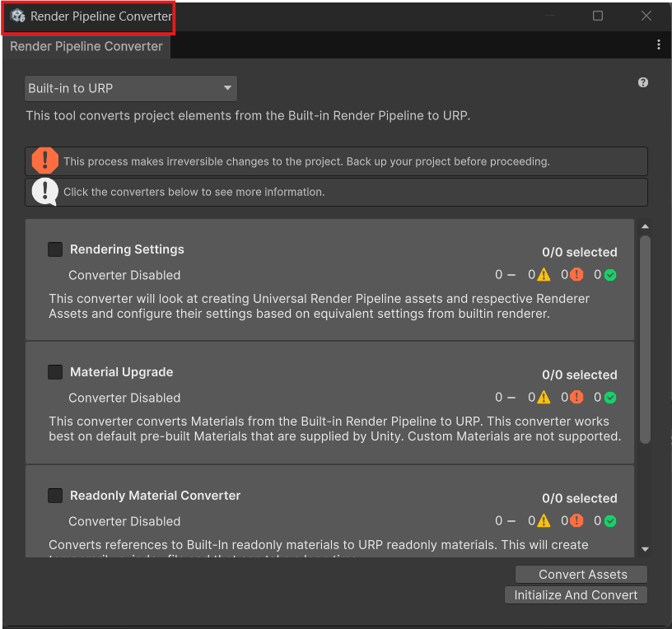Click Material Upgrade yellow warning triangle icon

pyautogui.click(x=544, y=397)
